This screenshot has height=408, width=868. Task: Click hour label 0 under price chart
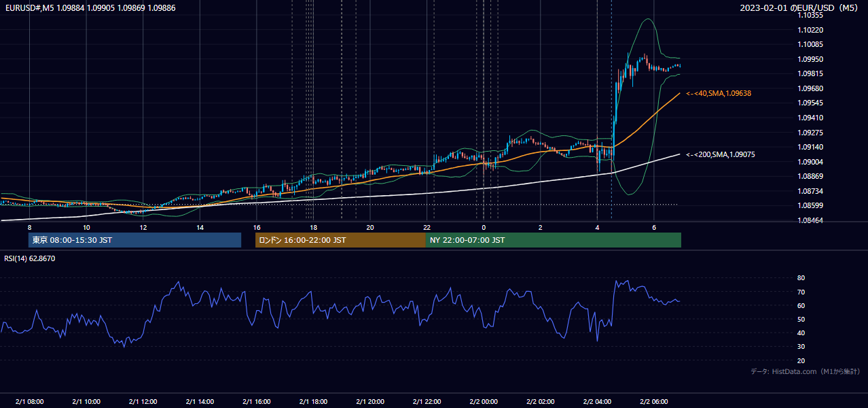coord(484,227)
